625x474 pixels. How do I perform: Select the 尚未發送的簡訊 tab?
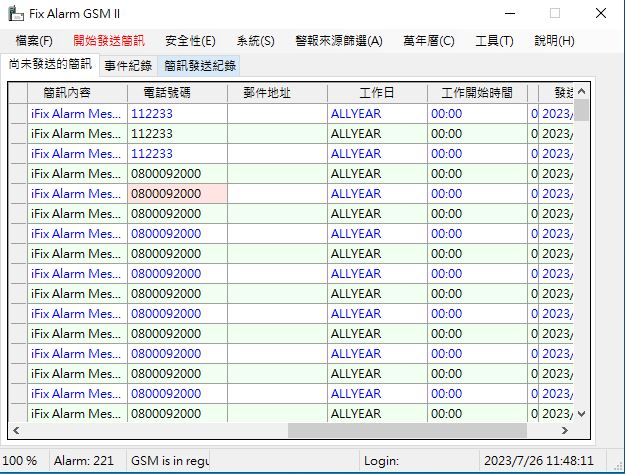click(x=49, y=65)
